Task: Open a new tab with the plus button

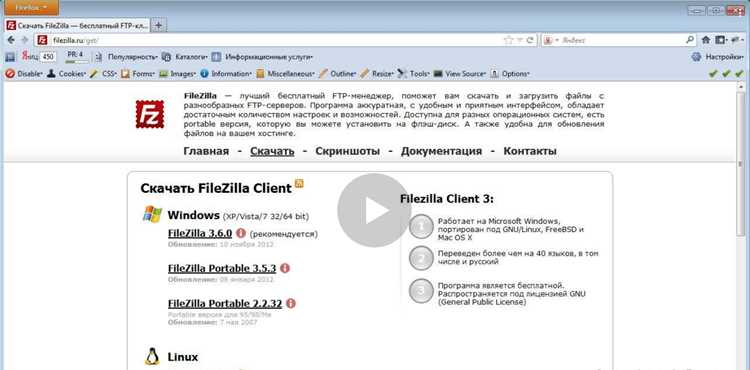Action: click(159, 25)
